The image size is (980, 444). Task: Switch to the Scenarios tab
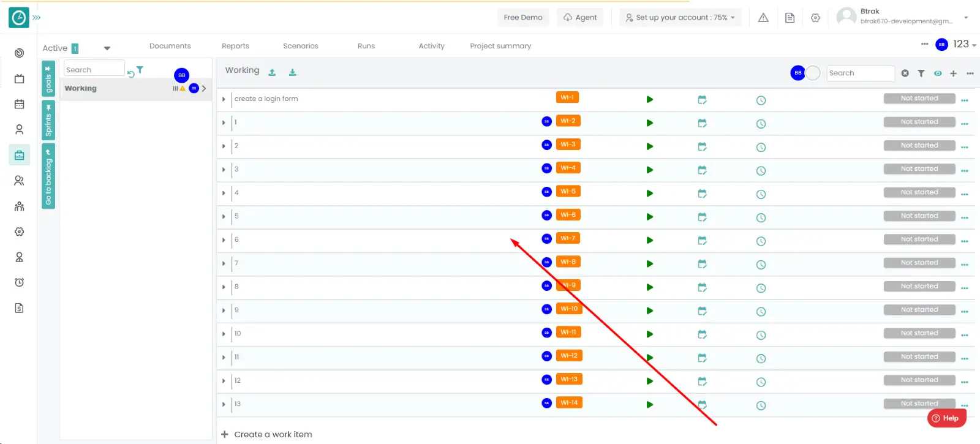pos(300,46)
